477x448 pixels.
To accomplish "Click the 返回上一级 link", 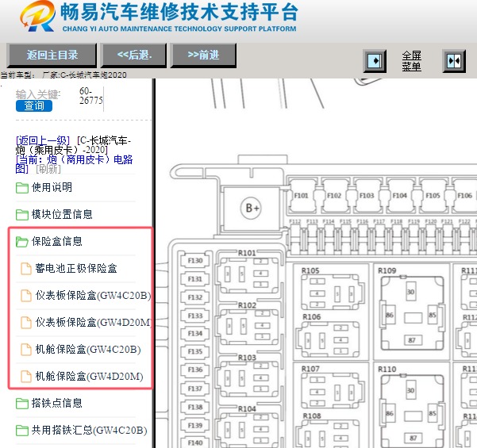I will pyautogui.click(x=43, y=140).
